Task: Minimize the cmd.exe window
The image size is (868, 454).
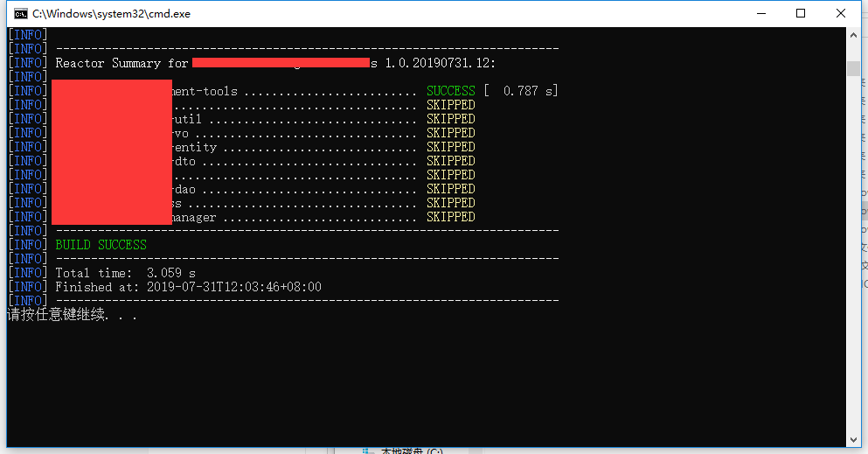Action: point(761,13)
